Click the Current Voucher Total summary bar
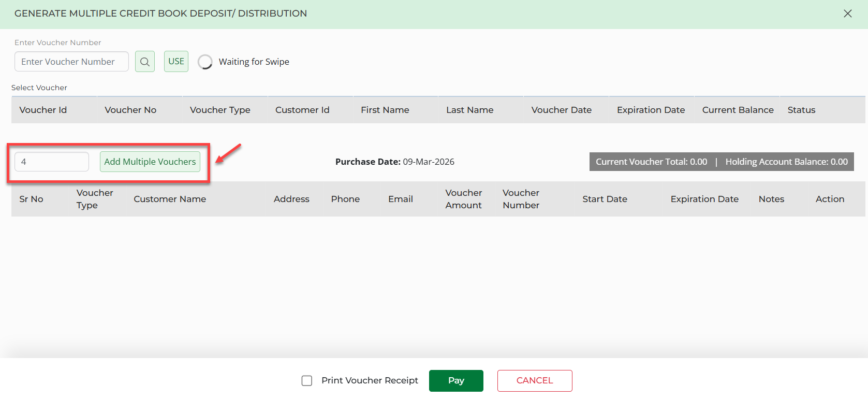This screenshot has height=400, width=868. (651, 162)
